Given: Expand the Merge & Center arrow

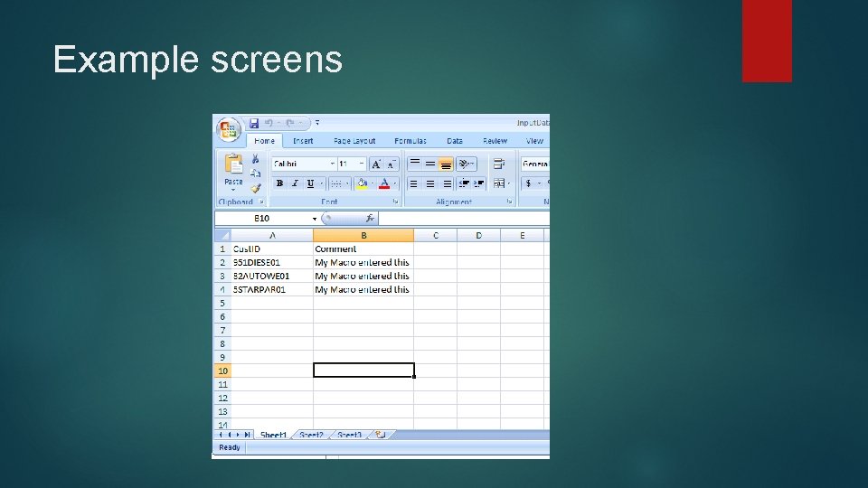Looking at the screenshot, I should click(509, 183).
